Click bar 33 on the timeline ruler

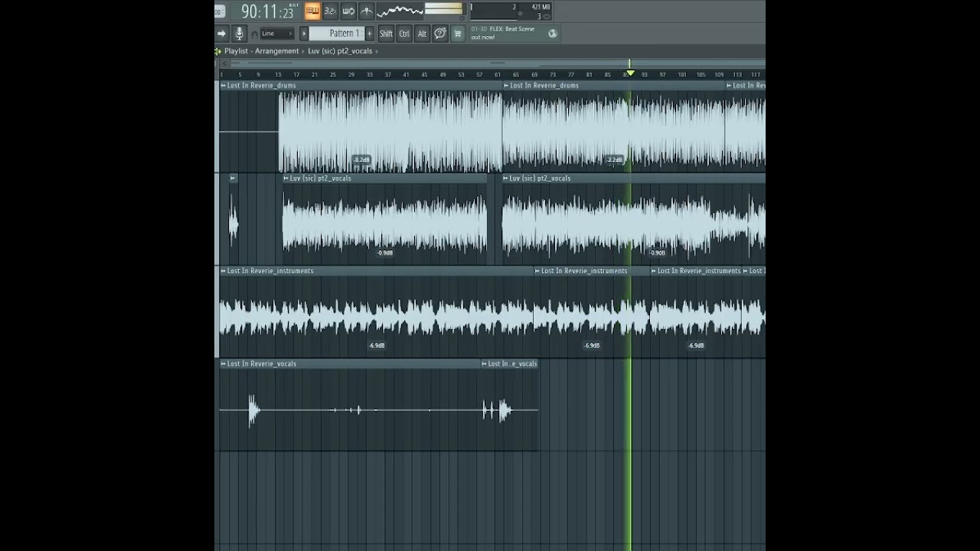pyautogui.click(x=370, y=75)
